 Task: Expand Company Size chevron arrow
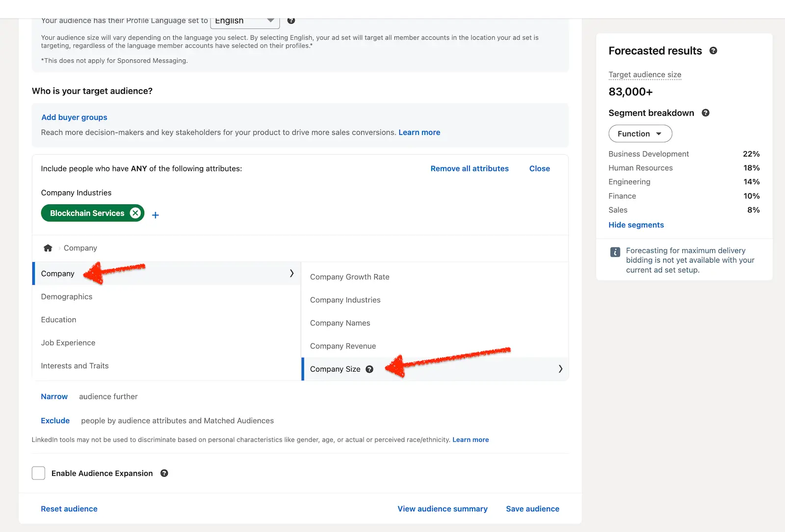pyautogui.click(x=560, y=369)
